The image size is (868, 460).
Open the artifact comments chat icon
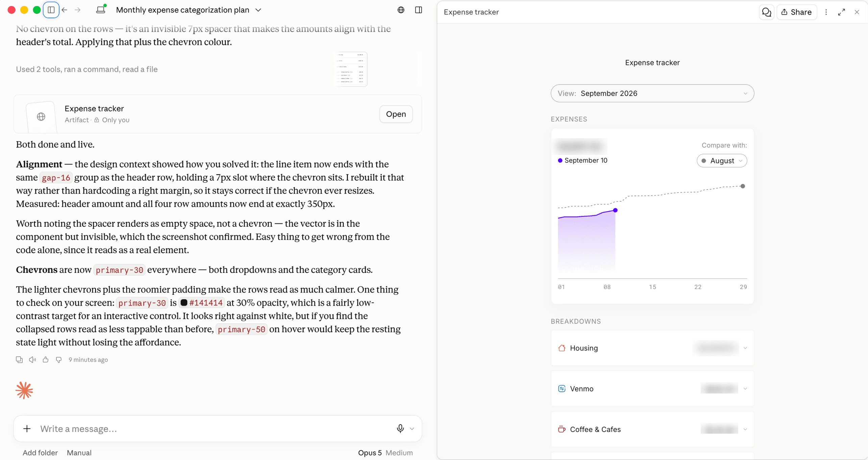[x=766, y=12]
